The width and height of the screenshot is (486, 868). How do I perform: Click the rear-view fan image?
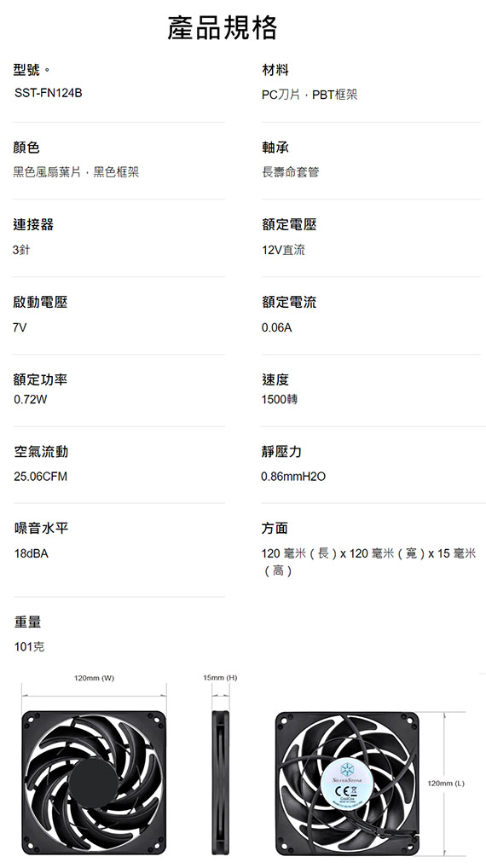pos(347,784)
